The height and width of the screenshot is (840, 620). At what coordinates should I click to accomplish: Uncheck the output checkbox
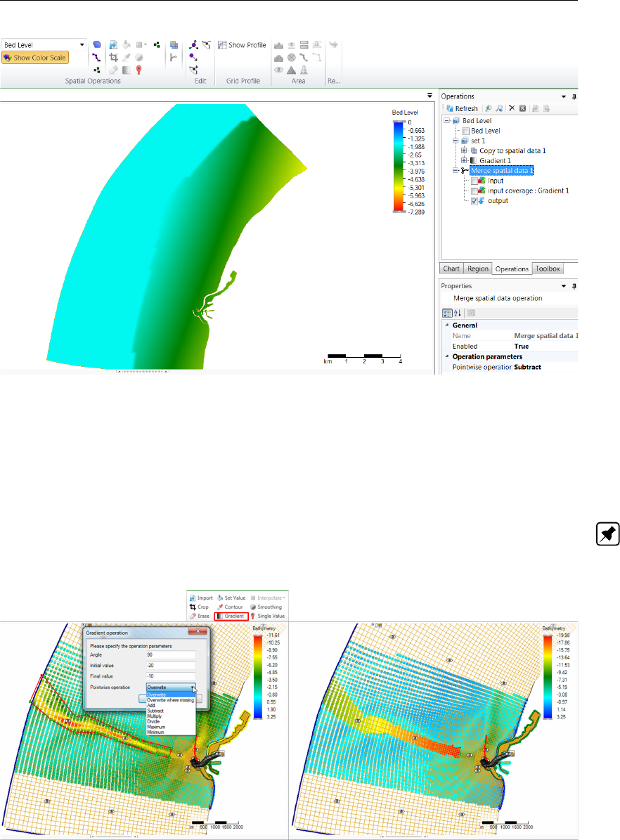tap(474, 202)
